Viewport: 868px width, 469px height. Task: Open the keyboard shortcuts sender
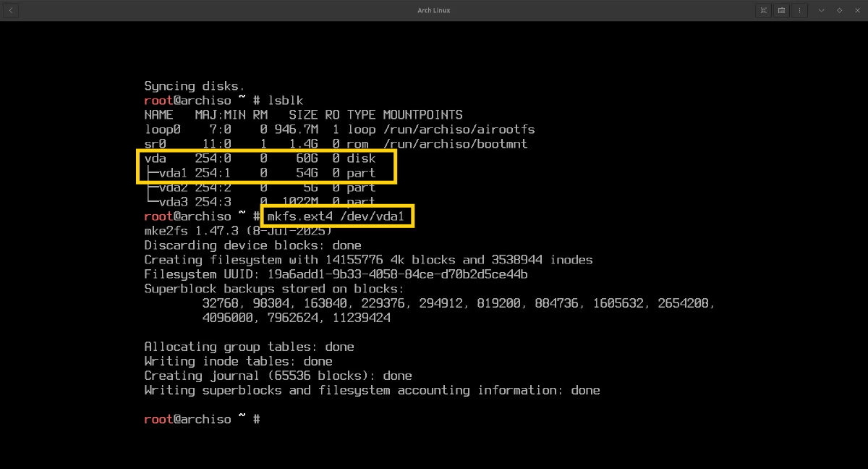pos(782,10)
